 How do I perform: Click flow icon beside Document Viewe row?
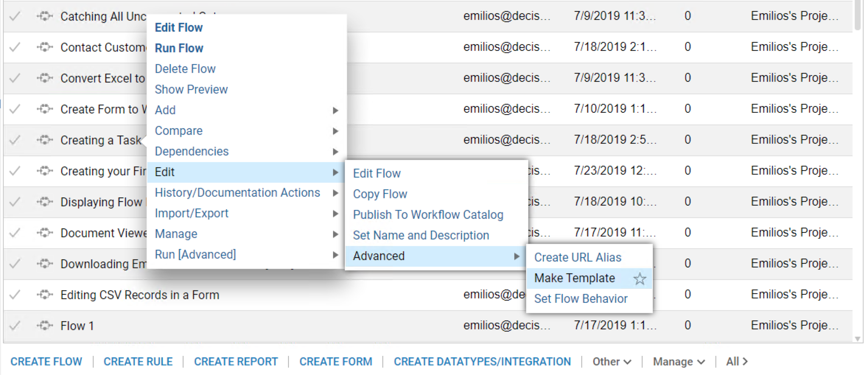pyautogui.click(x=45, y=233)
